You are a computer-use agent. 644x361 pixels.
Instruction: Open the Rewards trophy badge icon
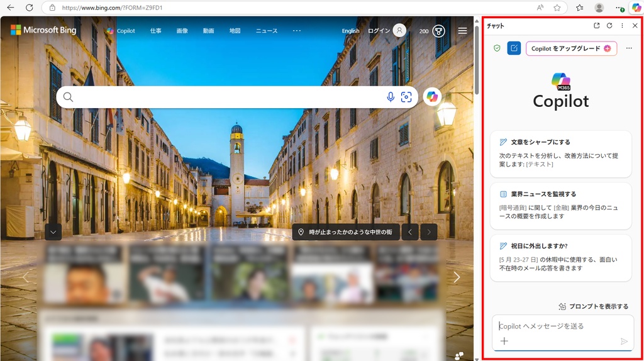[438, 31]
